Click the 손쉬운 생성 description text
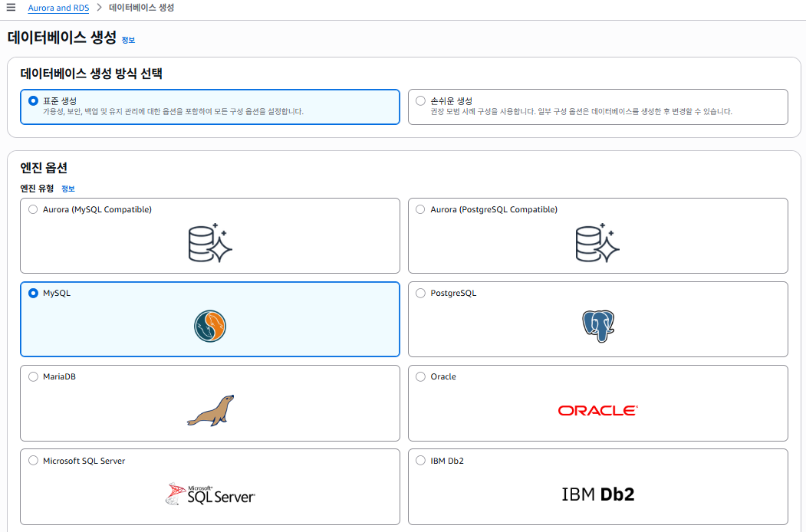 tap(581, 112)
